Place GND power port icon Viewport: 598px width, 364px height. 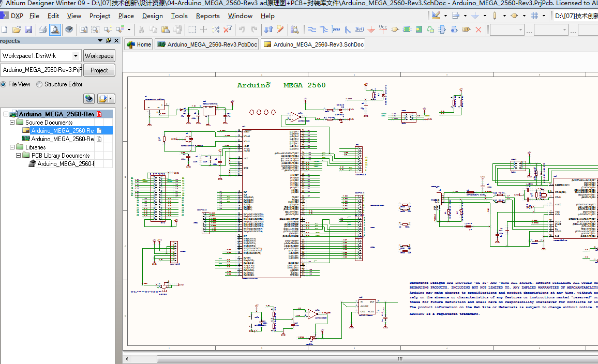point(371,29)
